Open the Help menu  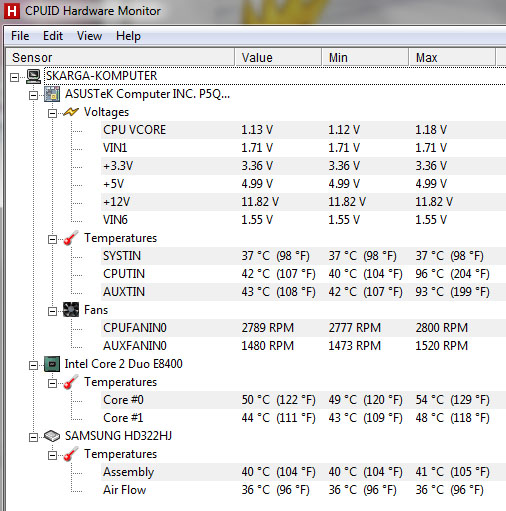point(128,36)
